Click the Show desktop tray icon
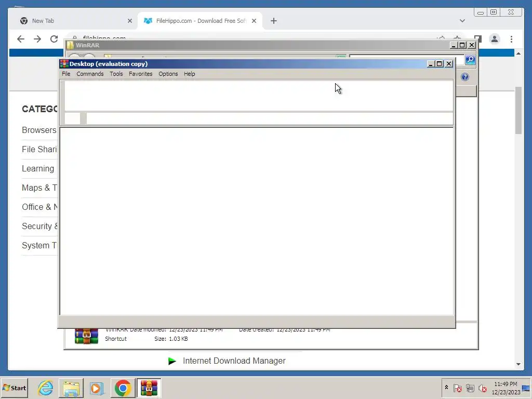The image size is (532, 399). point(526,389)
